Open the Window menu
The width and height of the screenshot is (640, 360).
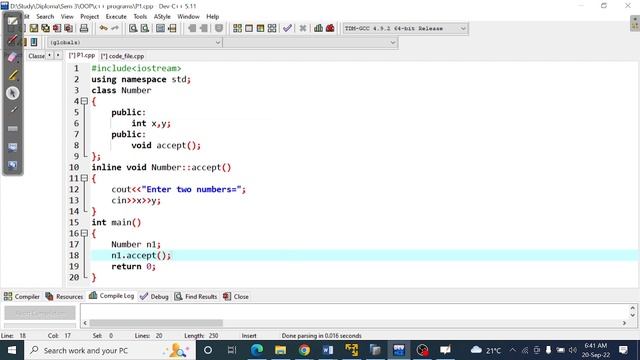point(188,16)
